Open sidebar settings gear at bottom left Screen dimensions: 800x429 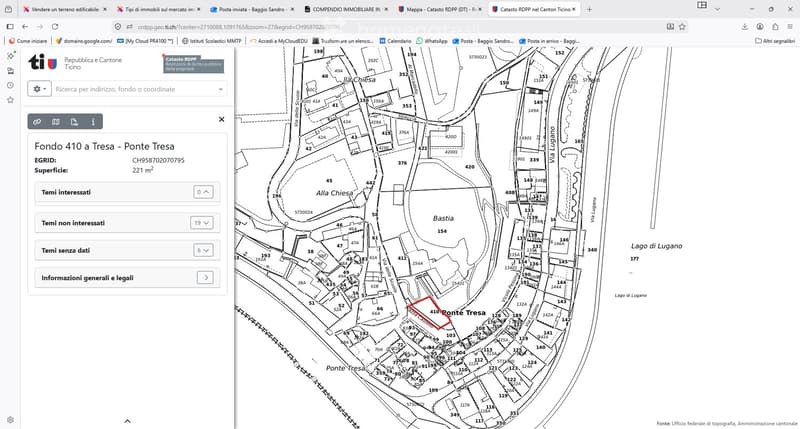click(10, 420)
